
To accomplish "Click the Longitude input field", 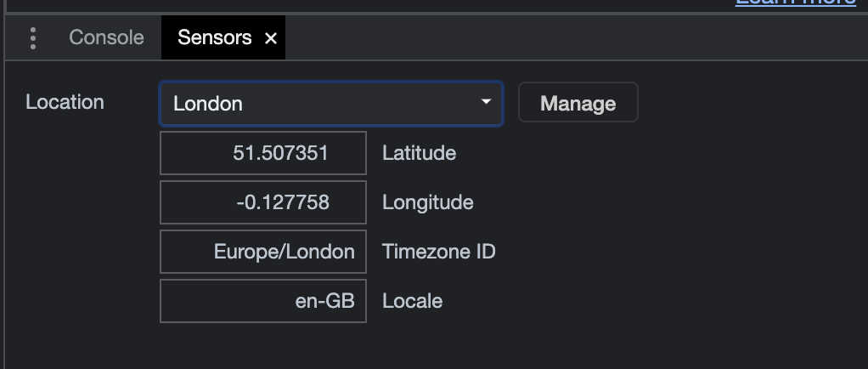I will coord(263,202).
